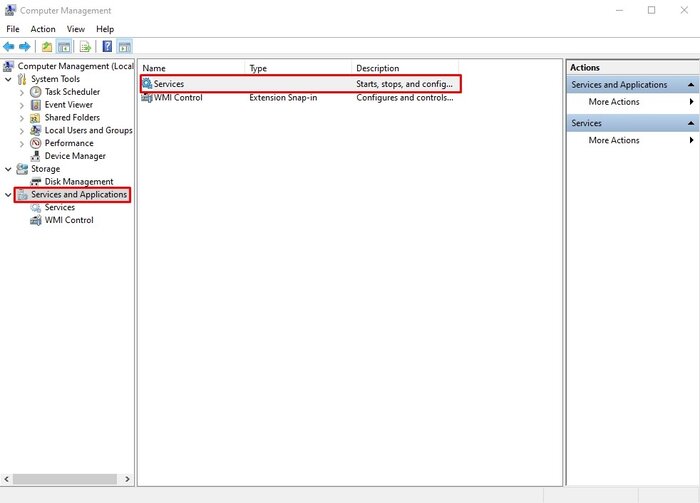This screenshot has width=700, height=503.
Task: Expand the Event Viewer node
Action: coord(21,105)
